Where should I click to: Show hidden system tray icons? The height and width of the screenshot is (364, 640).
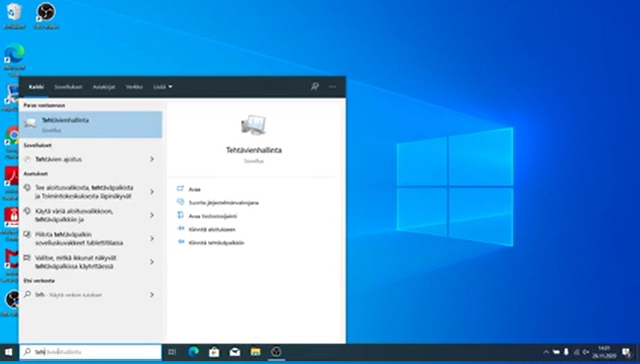[x=546, y=352]
